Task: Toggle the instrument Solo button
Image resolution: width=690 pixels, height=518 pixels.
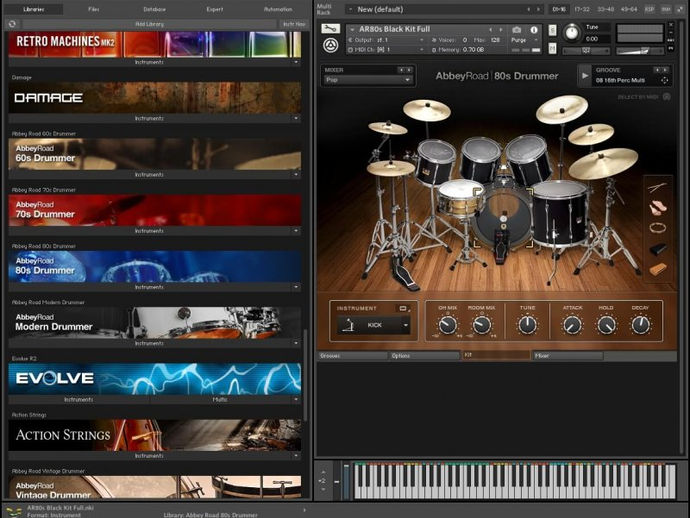Action: point(553,28)
